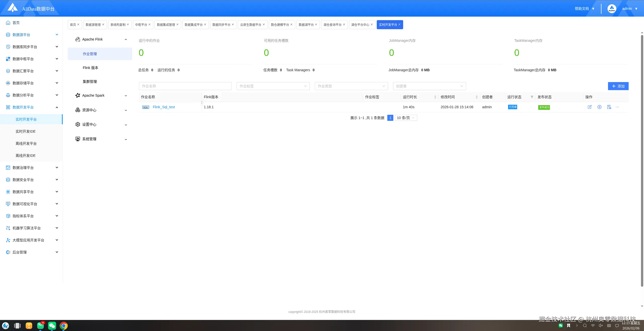Click the 运行时长 column sort arrows
The image size is (644, 331).
[x=435, y=97]
